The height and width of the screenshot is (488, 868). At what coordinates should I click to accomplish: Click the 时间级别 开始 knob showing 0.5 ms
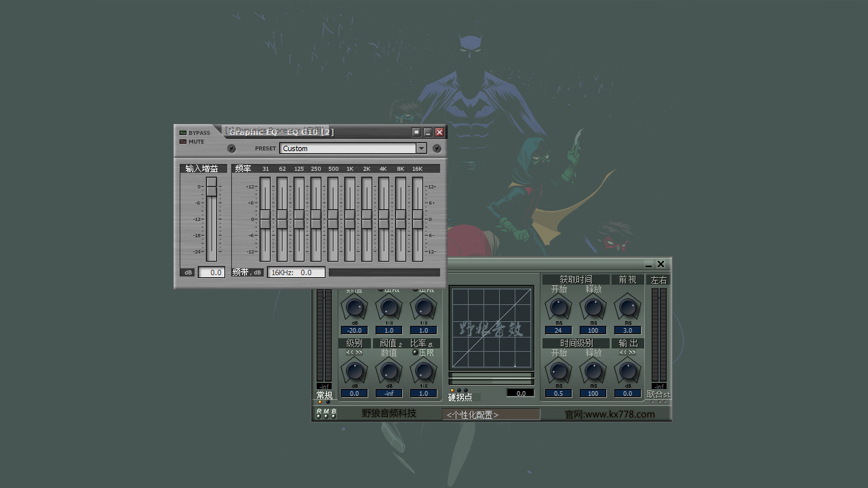(x=558, y=371)
